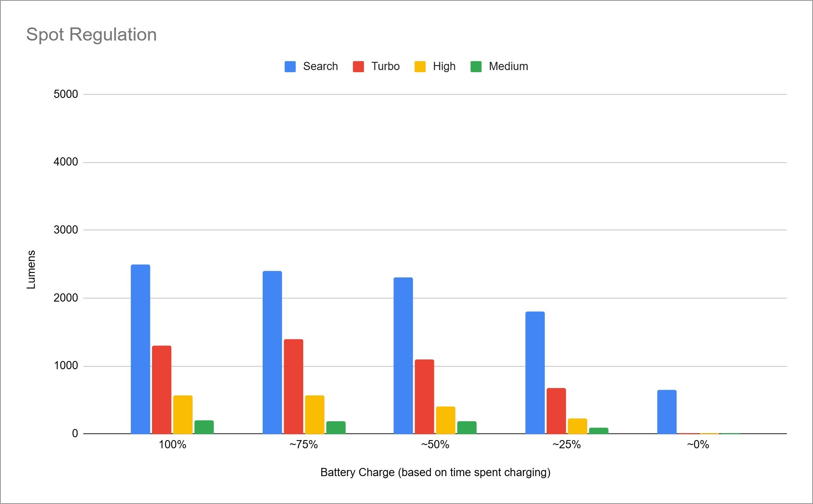Click the yellow High bar at ~50%
Screen dimensions: 813x504
445,420
